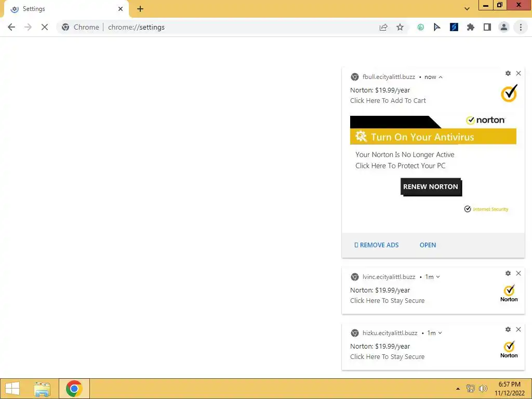The height and width of the screenshot is (399, 532).
Task: Click the Turn On Your Antivirus banner
Action: click(433, 137)
